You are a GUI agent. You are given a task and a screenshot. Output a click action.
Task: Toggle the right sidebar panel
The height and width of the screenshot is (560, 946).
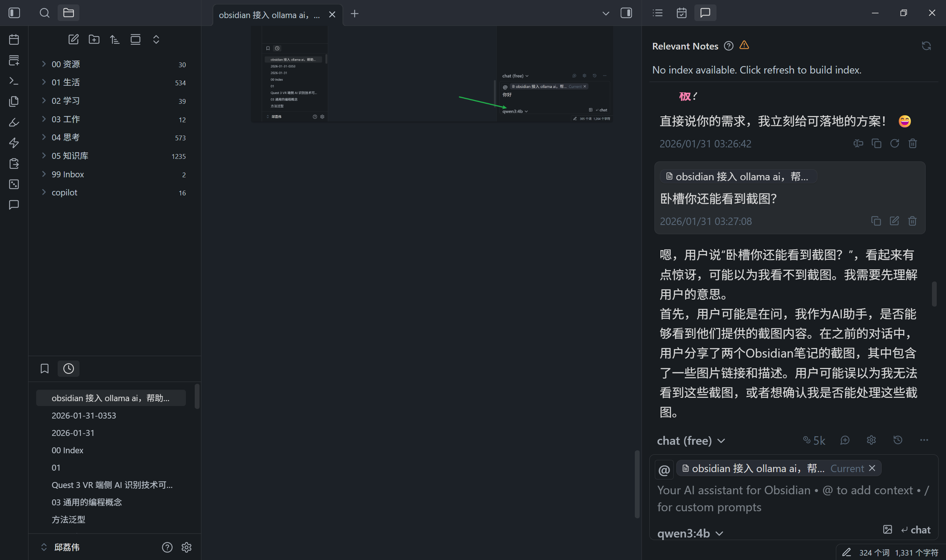[626, 13]
